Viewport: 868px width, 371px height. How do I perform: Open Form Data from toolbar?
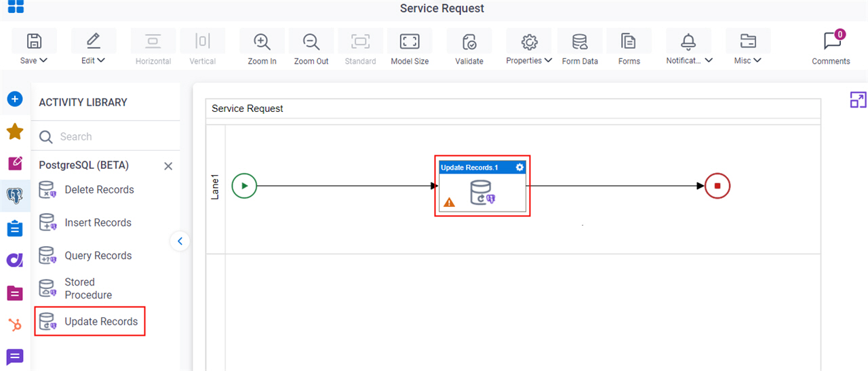[580, 49]
